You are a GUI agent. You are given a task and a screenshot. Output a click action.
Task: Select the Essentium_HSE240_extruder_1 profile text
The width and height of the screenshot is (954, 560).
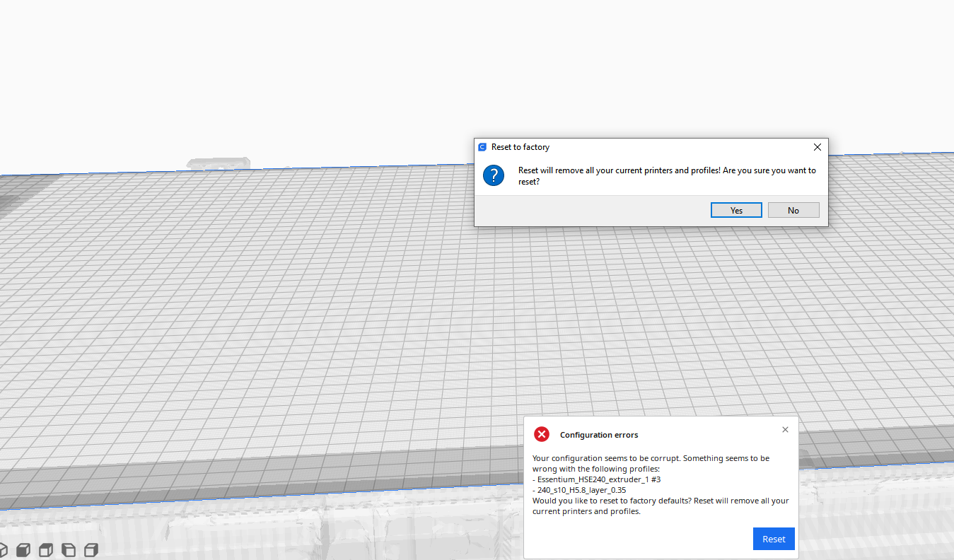(x=596, y=479)
